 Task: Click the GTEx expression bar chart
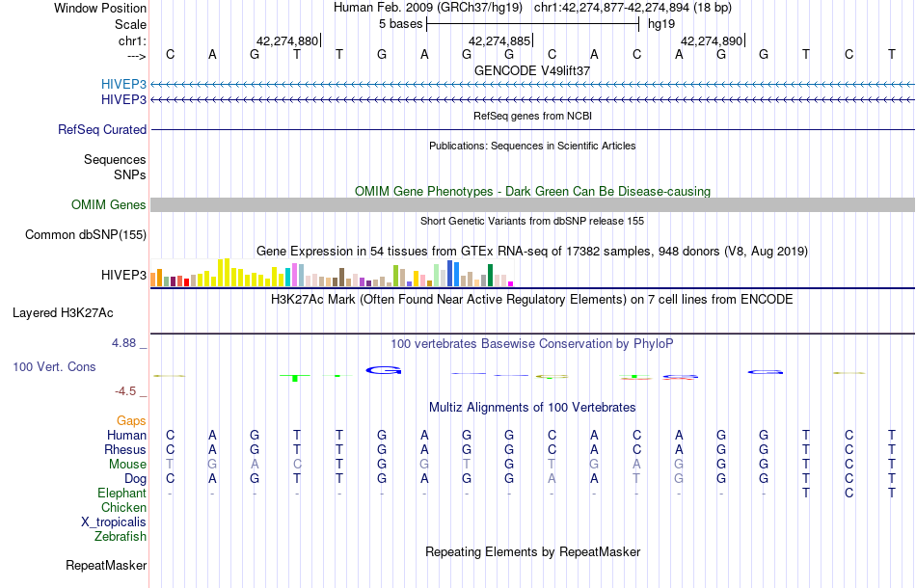pos(332,273)
